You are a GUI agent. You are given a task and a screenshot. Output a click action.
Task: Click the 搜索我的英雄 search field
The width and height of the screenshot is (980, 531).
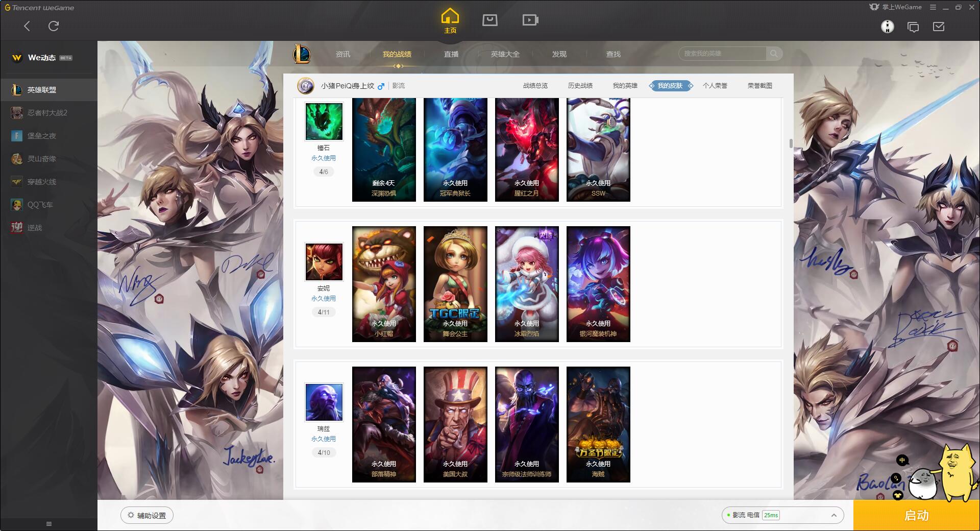[722, 54]
